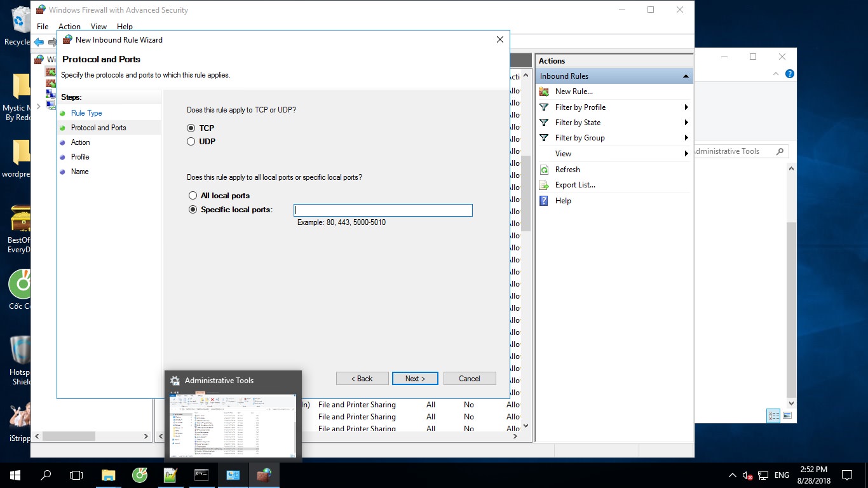Click the New Rule icon in Actions
This screenshot has width=868, height=488.
click(544, 91)
